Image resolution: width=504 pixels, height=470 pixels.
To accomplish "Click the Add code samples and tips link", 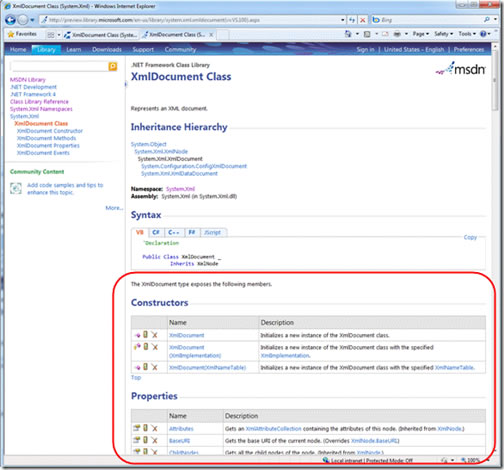I will (x=65, y=189).
